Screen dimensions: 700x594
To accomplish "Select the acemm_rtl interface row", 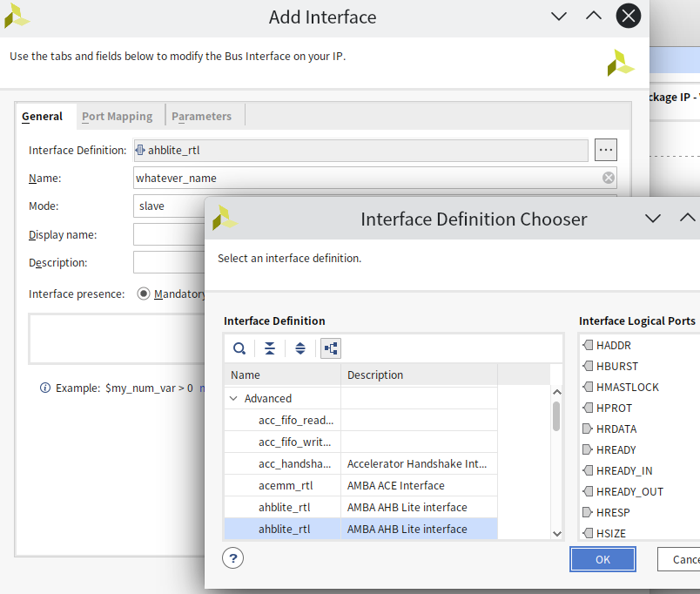I will coord(285,486).
